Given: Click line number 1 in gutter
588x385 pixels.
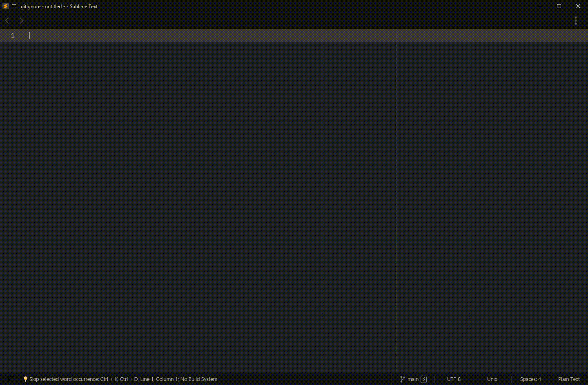Looking at the screenshot, I should (x=13, y=35).
